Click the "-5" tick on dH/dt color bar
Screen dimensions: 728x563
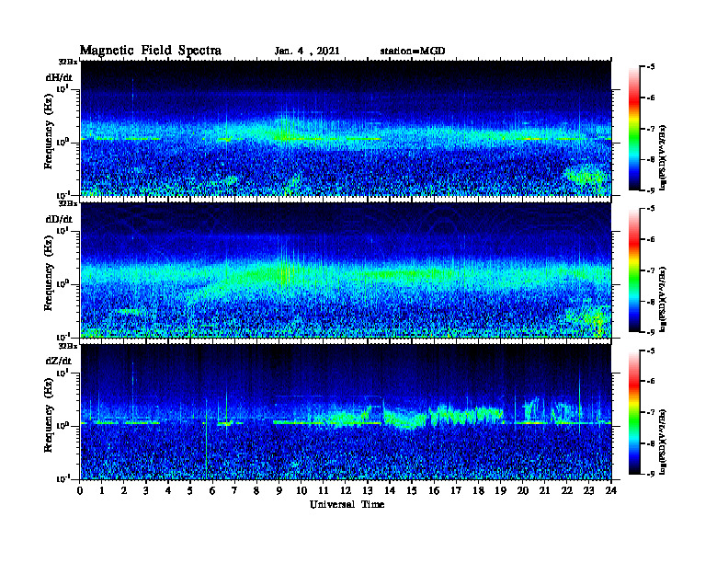click(x=651, y=67)
